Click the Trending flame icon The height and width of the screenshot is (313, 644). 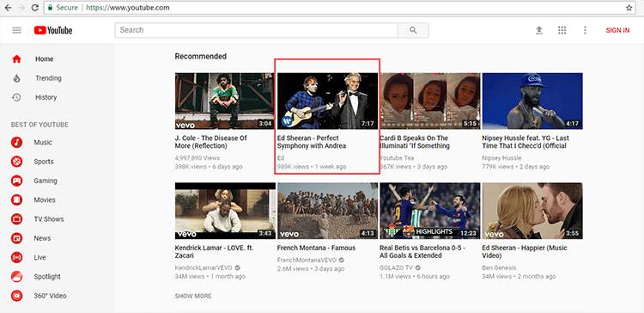(x=16, y=78)
